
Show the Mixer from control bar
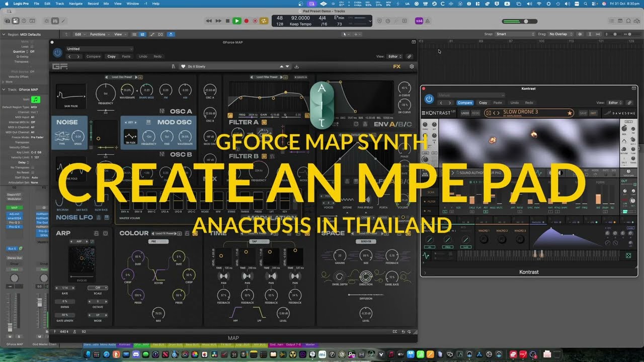pos(55,21)
